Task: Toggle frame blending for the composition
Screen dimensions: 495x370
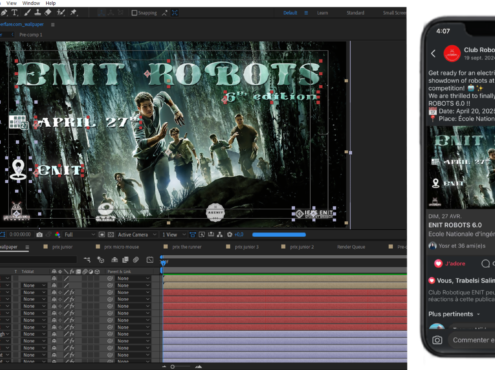Action: (x=125, y=260)
